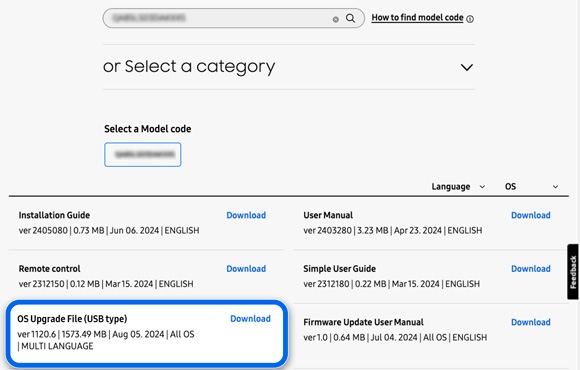580x370 pixels.
Task: Click the MULTI LANGUAGE text
Action: (x=57, y=346)
